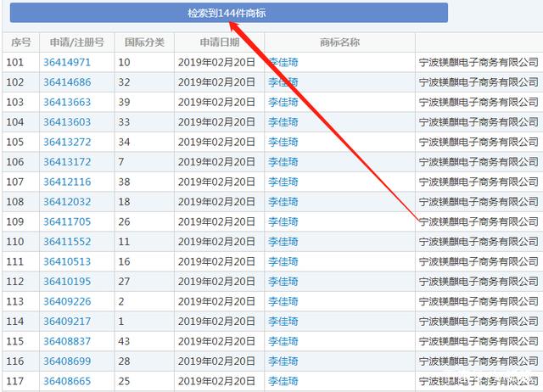Screen dimensions: 543x392
Task: Open registration number 36414971
Action: [x=67, y=62]
